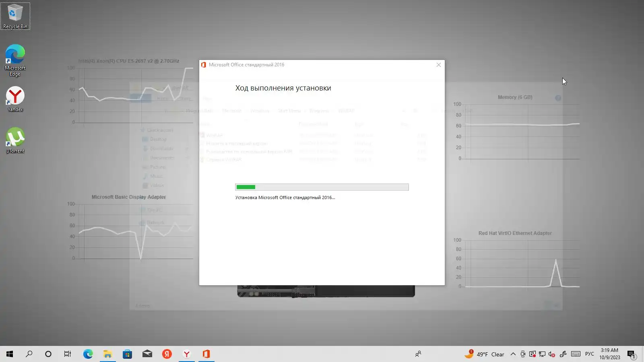The height and width of the screenshot is (362, 644).
Task: Switch to File Explorer in the taskbar
Action: click(107, 354)
